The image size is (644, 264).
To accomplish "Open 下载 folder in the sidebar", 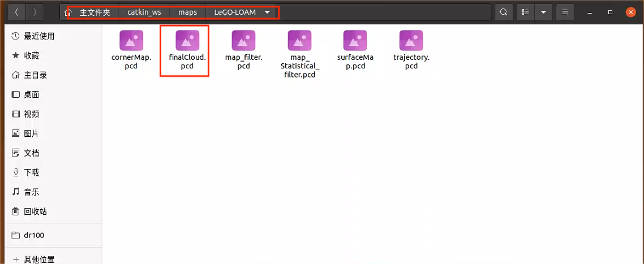I will click(32, 172).
